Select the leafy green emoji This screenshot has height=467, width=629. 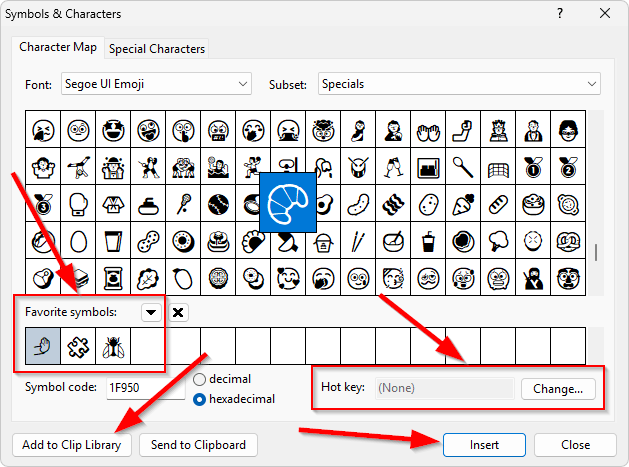(148, 278)
